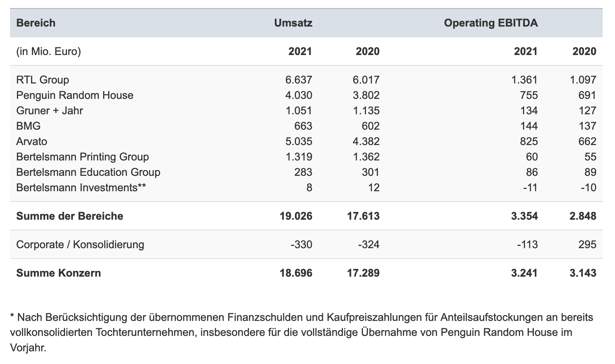Select the Summe Konzern row label
The height and width of the screenshot is (364, 615).
(x=58, y=273)
